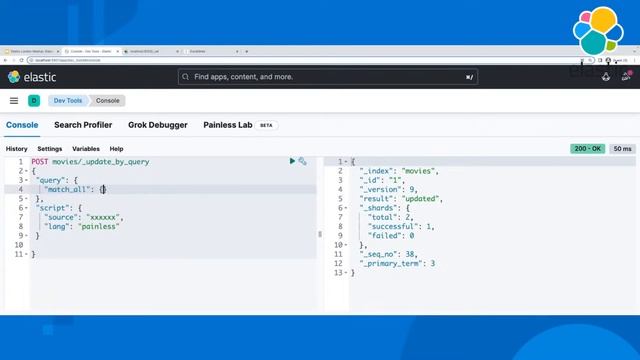Open console Variables
The image size is (640, 360).
86,149
